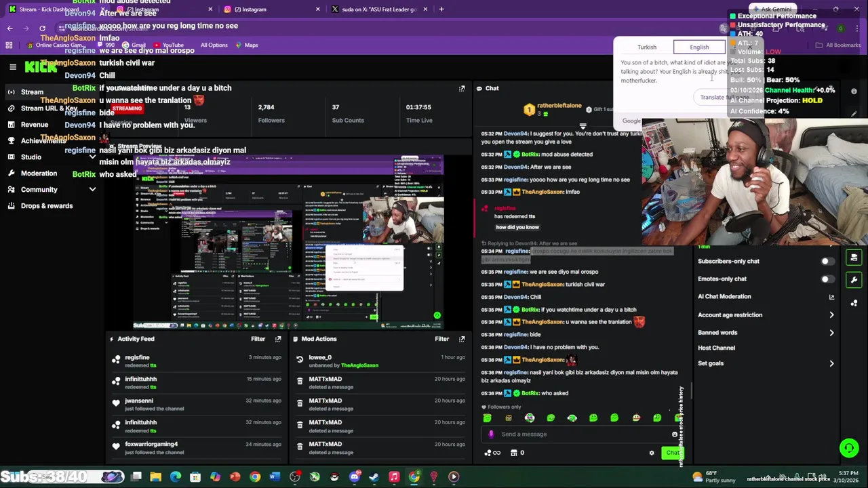Open the Maps bookmark
Screen dimensions: 868x488
tap(246, 45)
